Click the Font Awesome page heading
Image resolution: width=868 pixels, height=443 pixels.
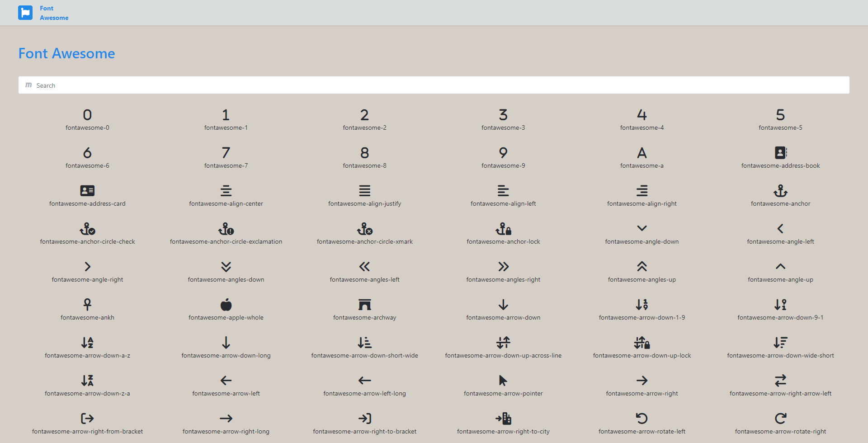coord(66,53)
